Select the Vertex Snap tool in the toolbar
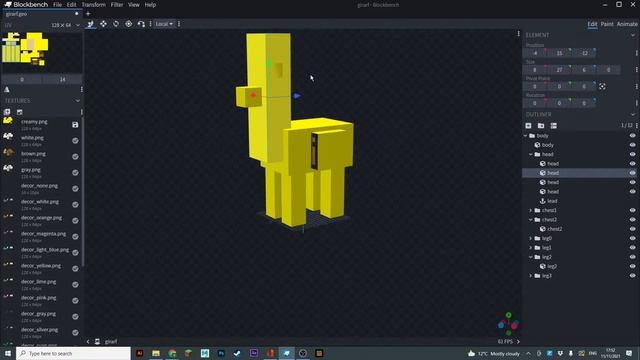640x360 pixels. coord(141,24)
